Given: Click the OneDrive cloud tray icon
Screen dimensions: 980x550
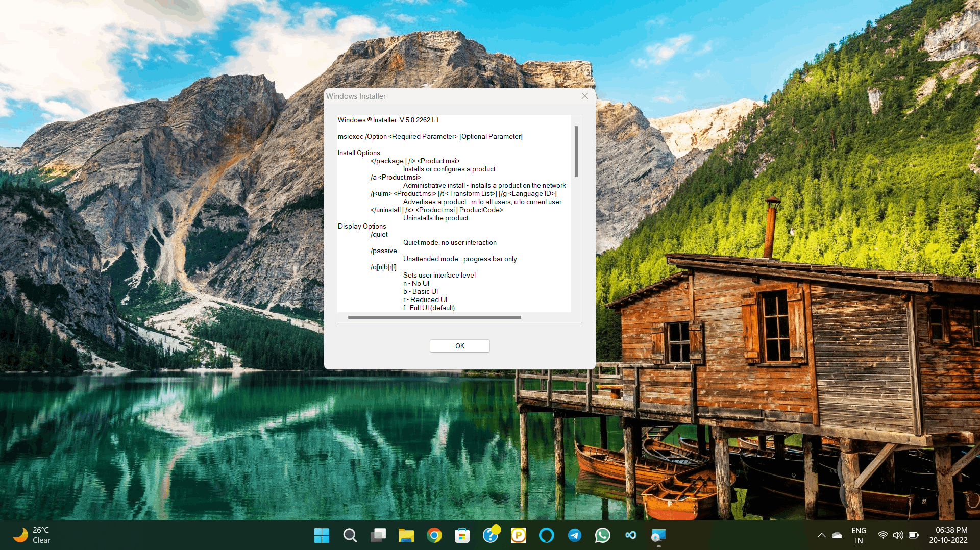Looking at the screenshot, I should (x=837, y=535).
